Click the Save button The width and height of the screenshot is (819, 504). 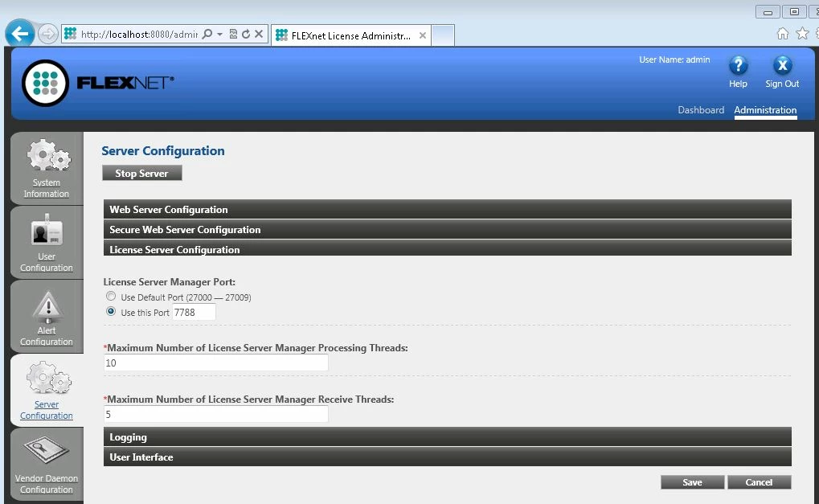[692, 482]
